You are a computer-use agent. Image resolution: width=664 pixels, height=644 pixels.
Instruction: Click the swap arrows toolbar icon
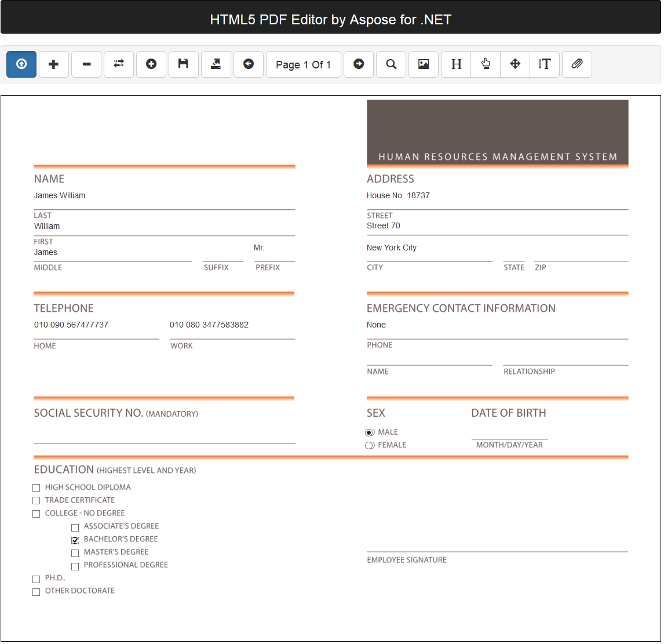pyautogui.click(x=119, y=64)
